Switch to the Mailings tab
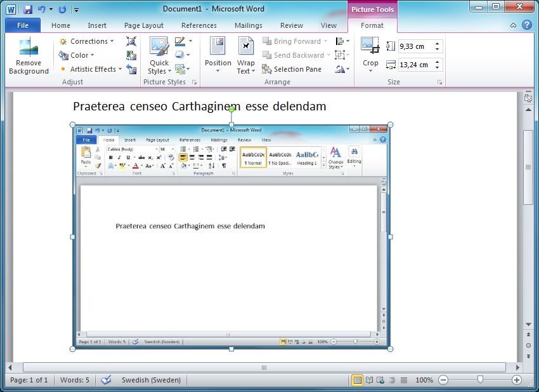Viewport: 539px width, 392px height. (x=248, y=25)
